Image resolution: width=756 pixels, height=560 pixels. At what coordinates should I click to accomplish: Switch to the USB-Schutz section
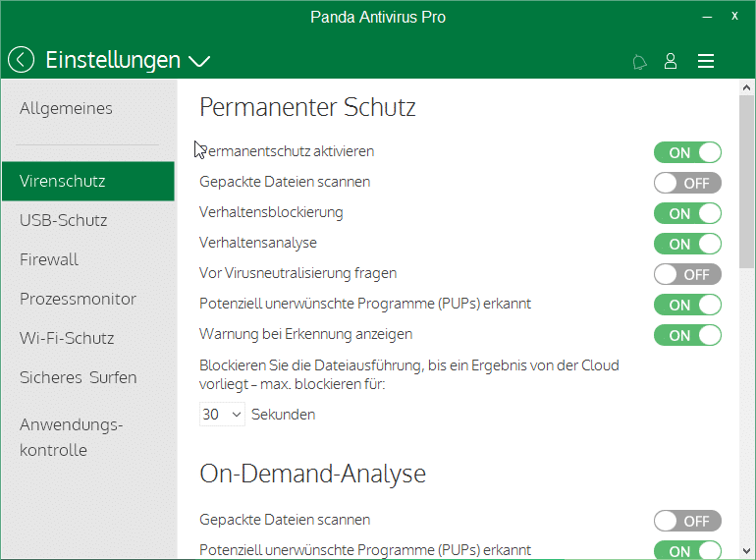click(x=64, y=220)
